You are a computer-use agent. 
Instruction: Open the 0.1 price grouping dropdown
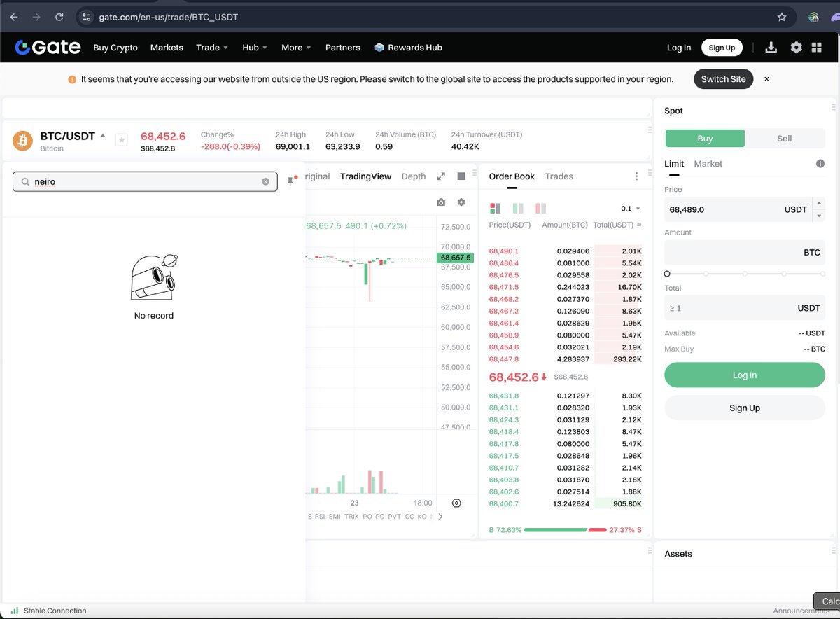(x=631, y=209)
